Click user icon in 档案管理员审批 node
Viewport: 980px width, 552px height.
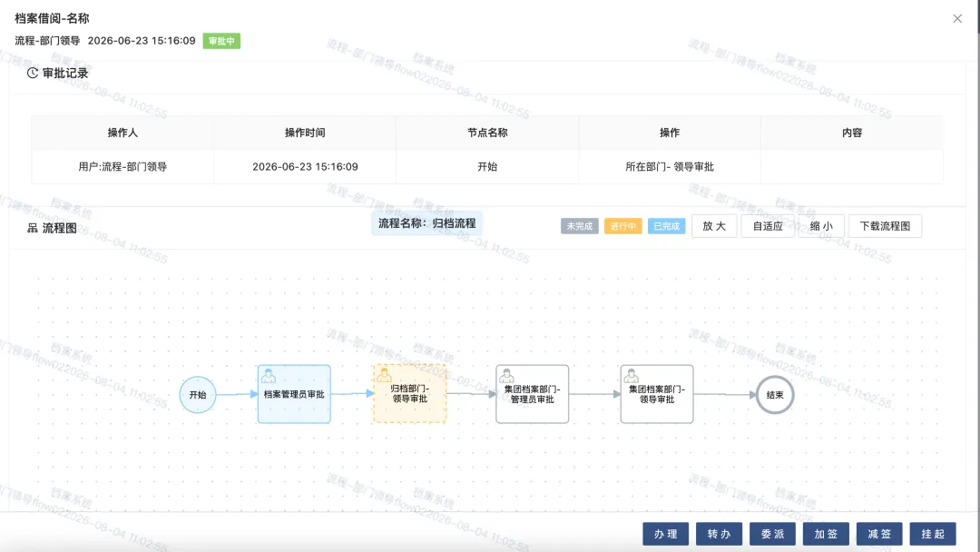[x=268, y=376]
